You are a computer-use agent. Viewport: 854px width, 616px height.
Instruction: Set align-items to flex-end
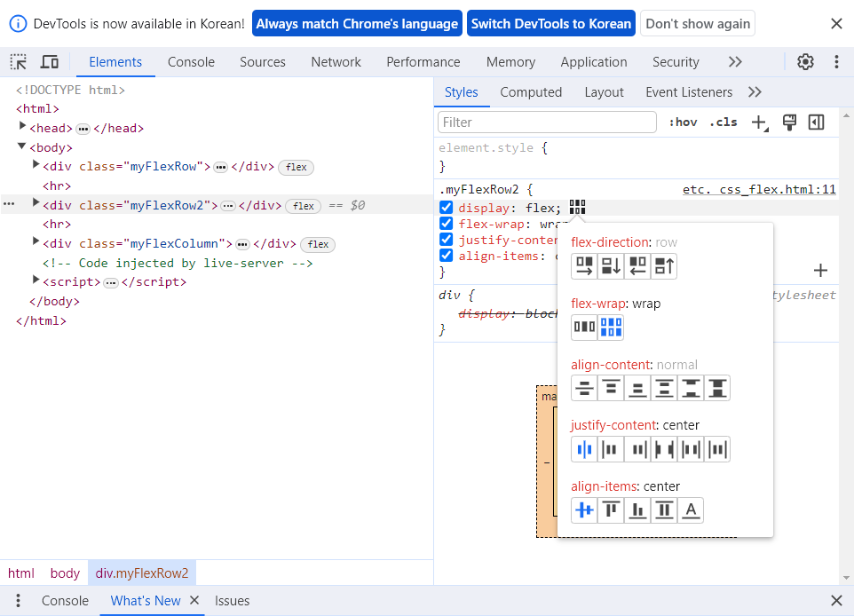pos(637,510)
